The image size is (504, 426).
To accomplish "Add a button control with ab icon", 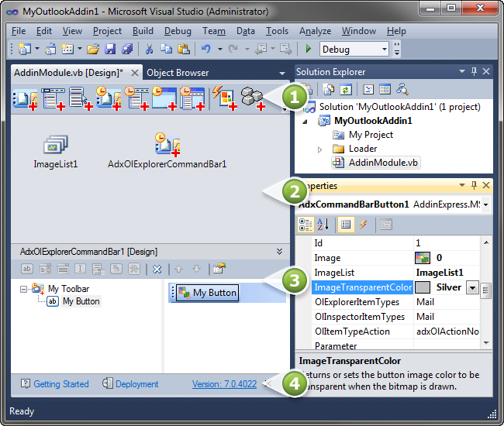I will [x=26, y=269].
